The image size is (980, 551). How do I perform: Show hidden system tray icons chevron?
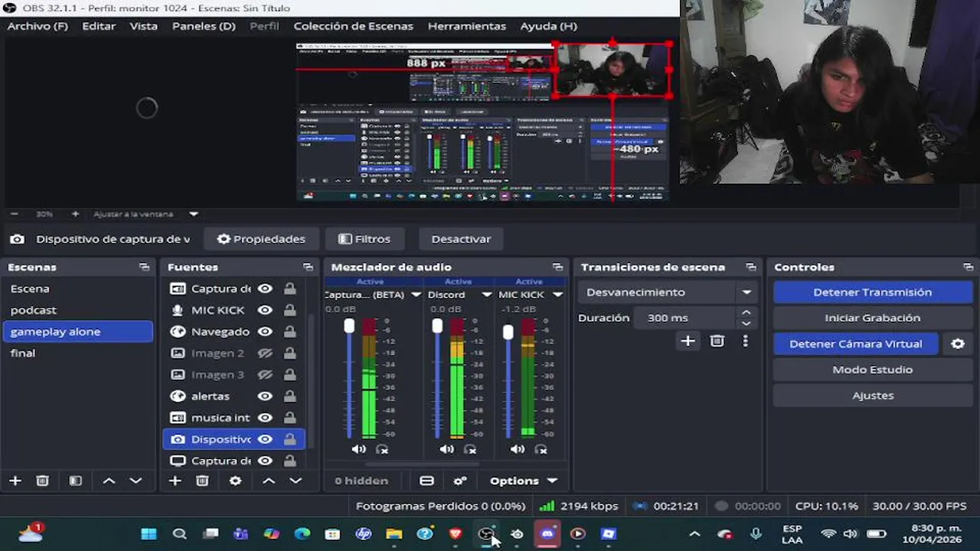[x=694, y=533]
